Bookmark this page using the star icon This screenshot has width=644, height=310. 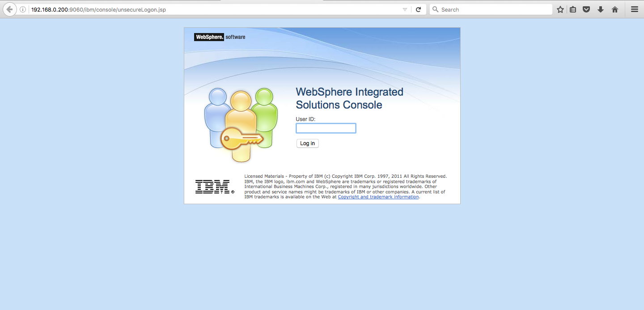[560, 9]
